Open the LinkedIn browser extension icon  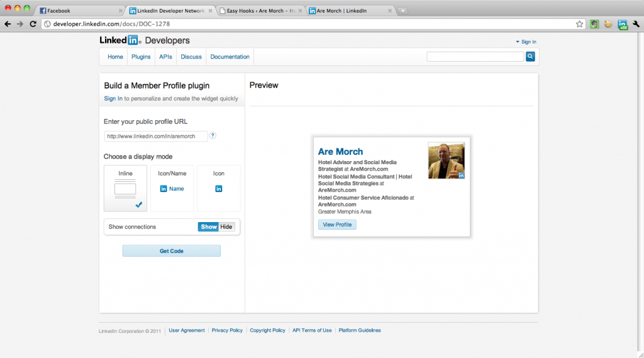623,25
